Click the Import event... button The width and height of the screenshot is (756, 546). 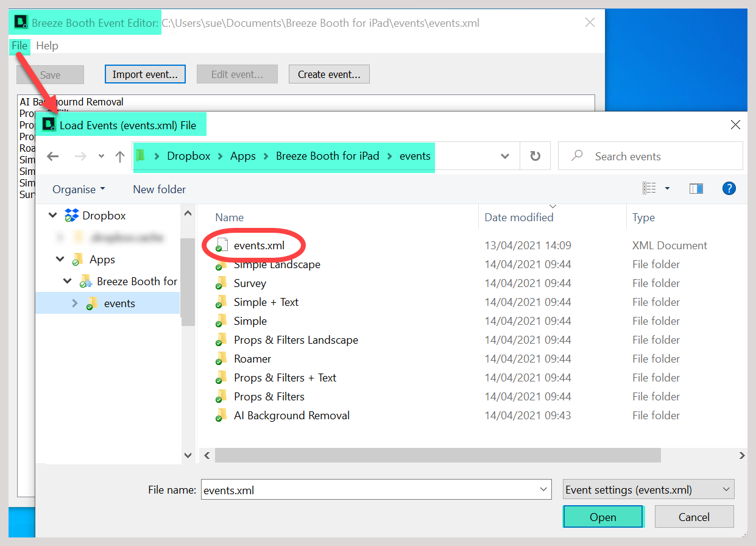tap(145, 74)
